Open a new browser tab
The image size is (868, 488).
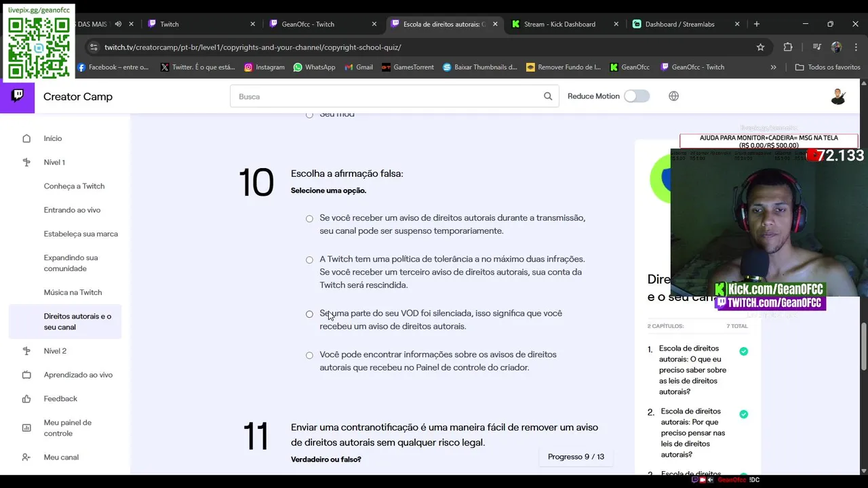click(x=757, y=24)
